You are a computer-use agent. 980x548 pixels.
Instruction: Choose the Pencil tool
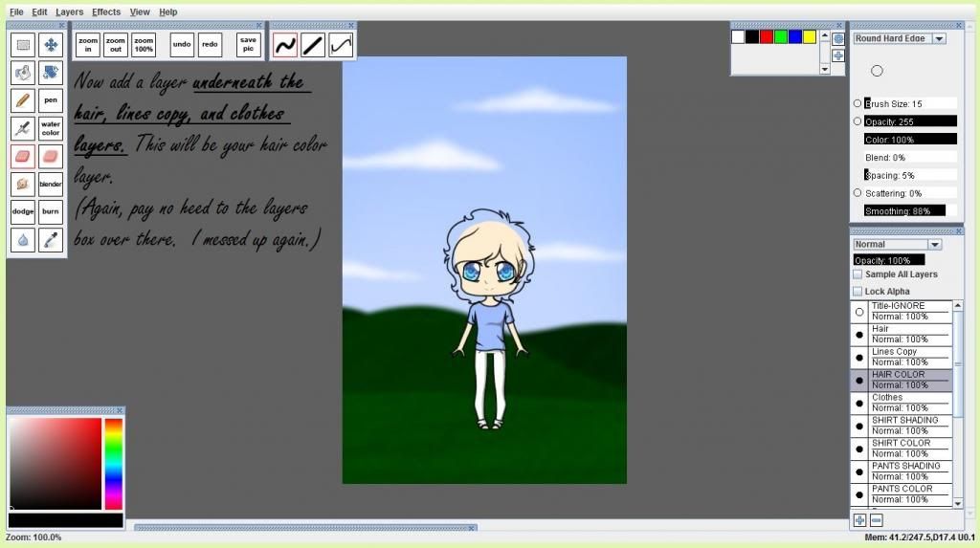tap(24, 99)
